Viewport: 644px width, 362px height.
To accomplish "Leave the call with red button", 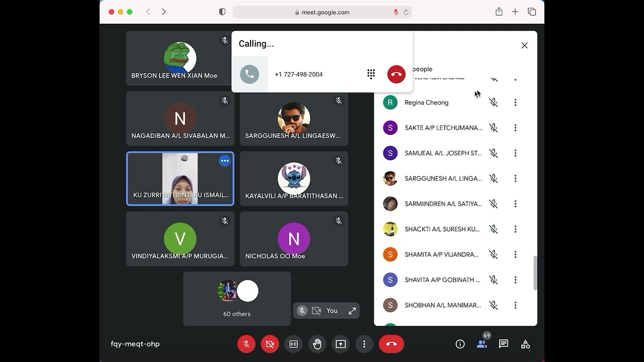I will coord(391,344).
